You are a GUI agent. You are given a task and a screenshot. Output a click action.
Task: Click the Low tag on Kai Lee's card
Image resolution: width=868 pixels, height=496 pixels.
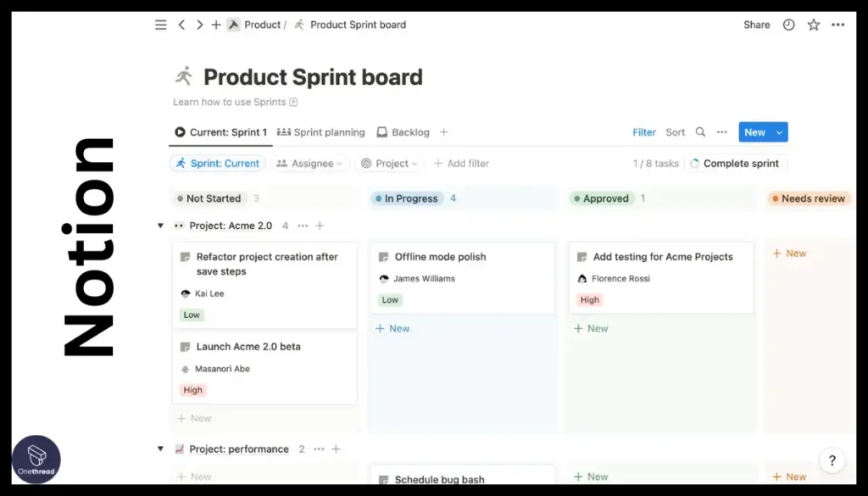pyautogui.click(x=192, y=315)
